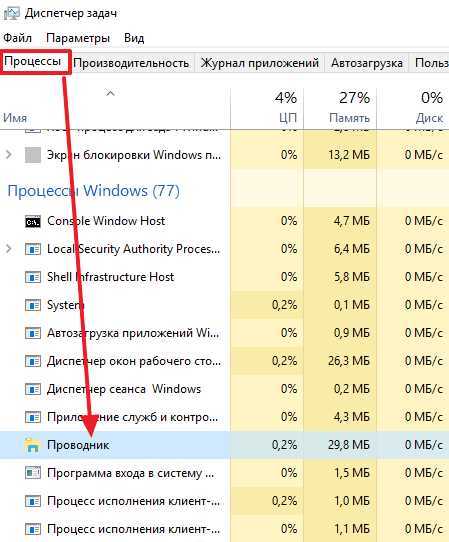Switch to the Производительность tab
Screen dimensions: 449x542
(131, 63)
